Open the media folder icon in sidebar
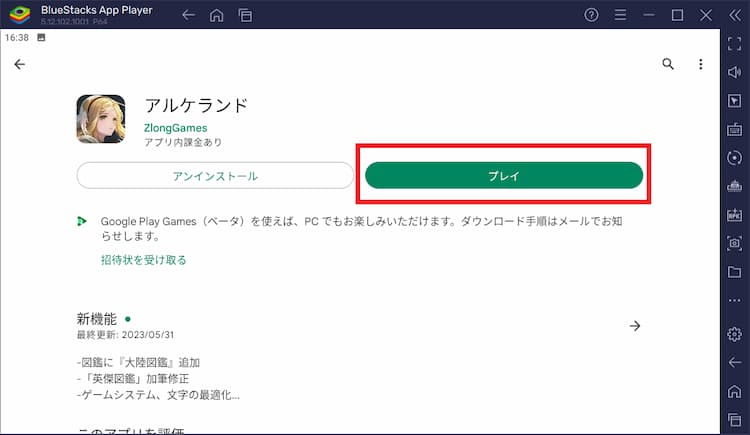 734,272
